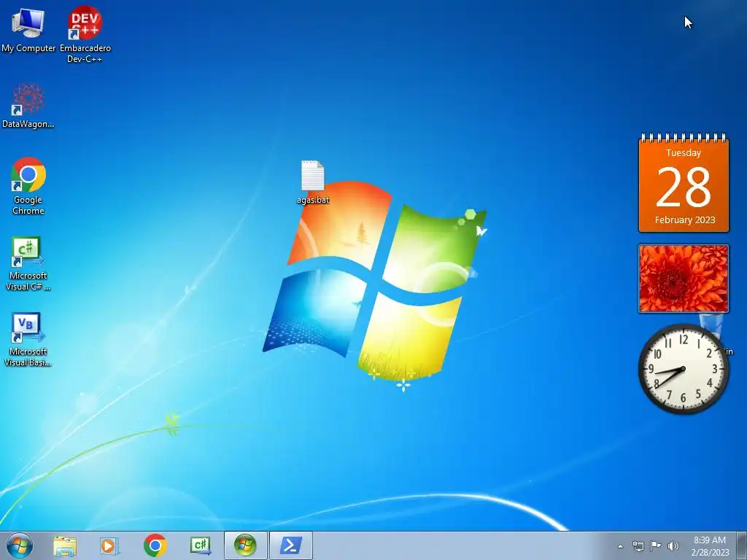Screen dimensions: 747x560
Task: Open Google Chrome from the taskbar
Action: [x=155, y=545]
